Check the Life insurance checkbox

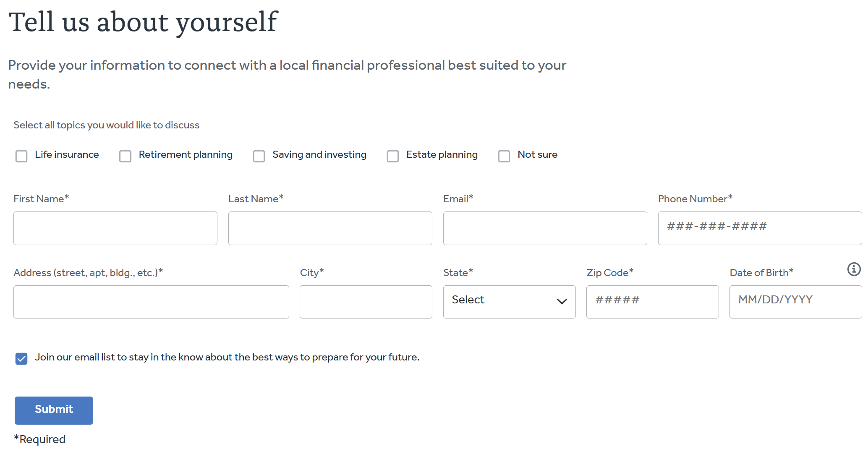coord(21,156)
